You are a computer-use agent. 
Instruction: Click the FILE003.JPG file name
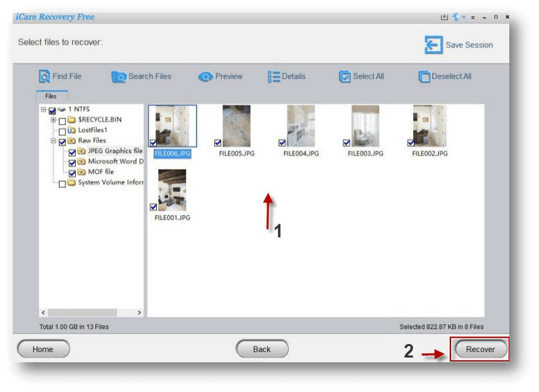coord(365,153)
